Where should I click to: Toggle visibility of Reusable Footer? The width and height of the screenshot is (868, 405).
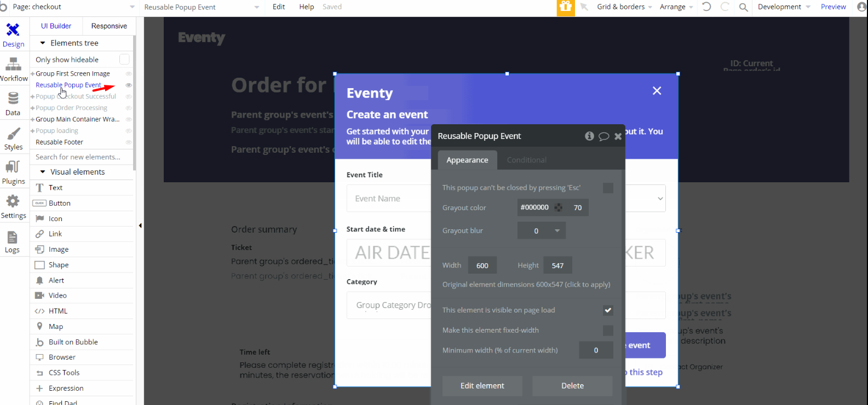pyautogui.click(x=129, y=142)
